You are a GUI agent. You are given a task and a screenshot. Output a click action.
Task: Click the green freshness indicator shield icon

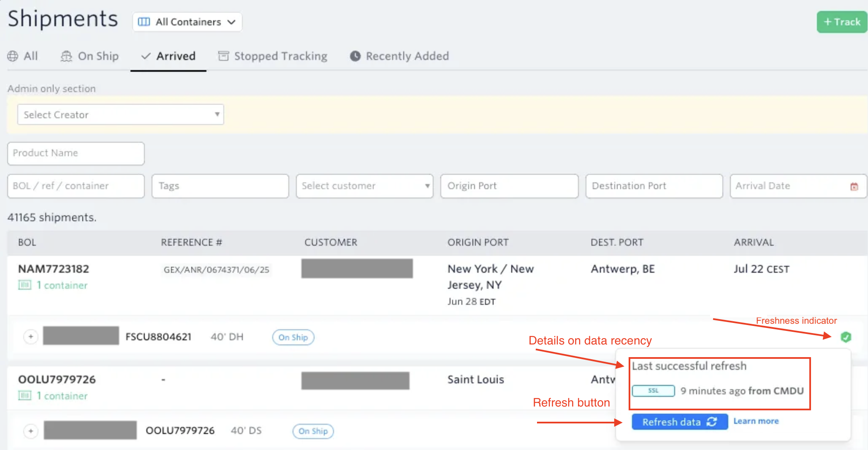846,337
